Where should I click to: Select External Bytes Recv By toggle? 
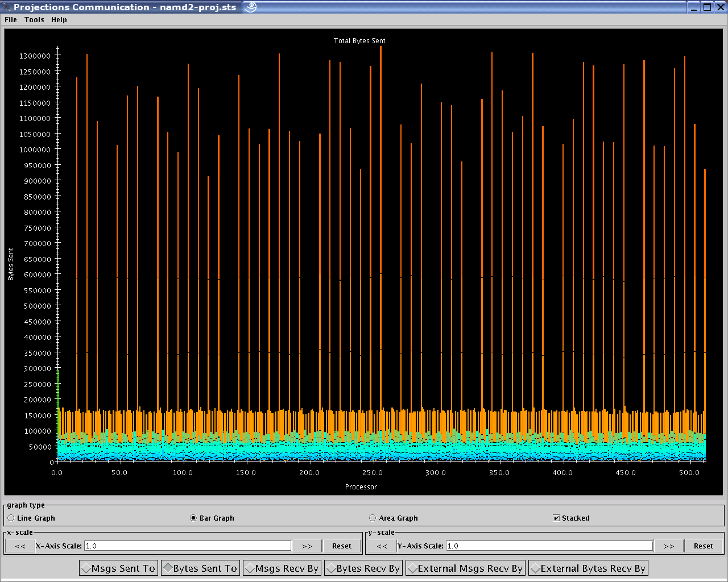point(588,568)
